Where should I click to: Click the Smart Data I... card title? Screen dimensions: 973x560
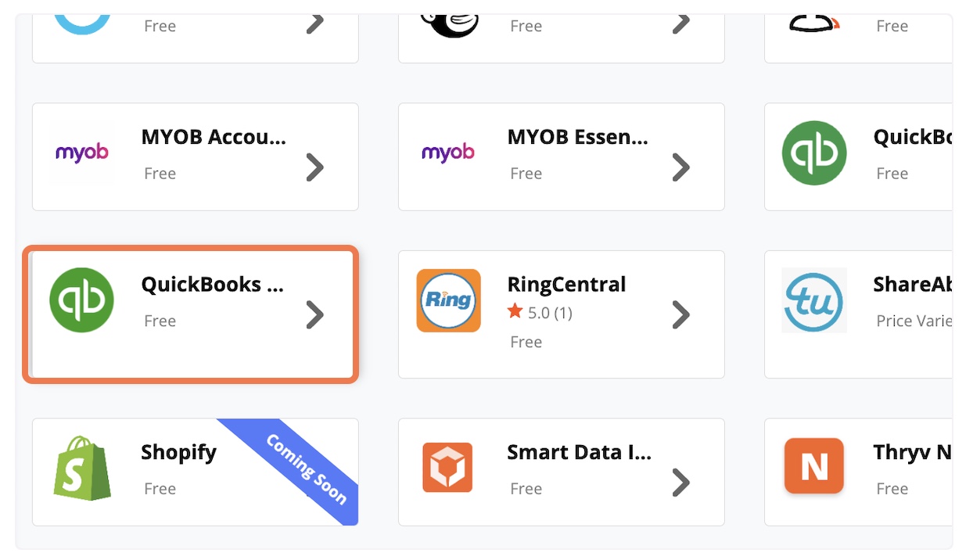coord(579,451)
